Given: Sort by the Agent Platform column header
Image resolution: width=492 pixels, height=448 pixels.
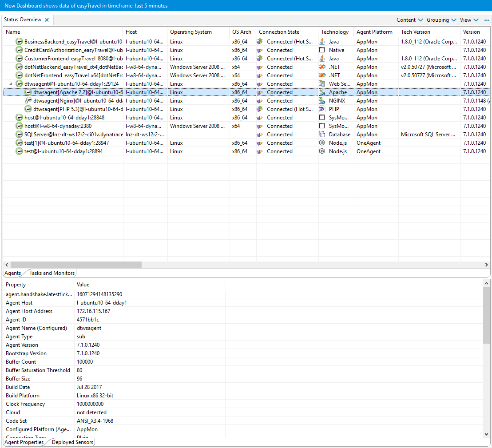Looking at the screenshot, I should pyautogui.click(x=376, y=32).
